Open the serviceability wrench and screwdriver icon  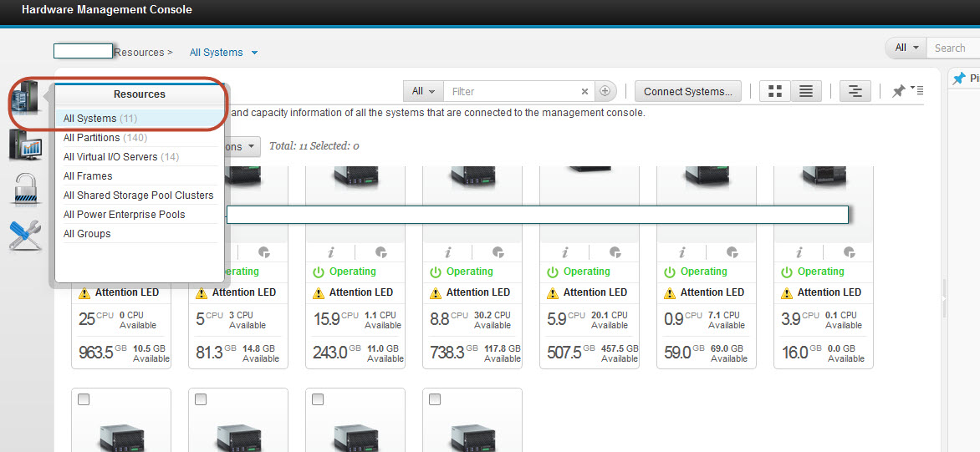24,235
